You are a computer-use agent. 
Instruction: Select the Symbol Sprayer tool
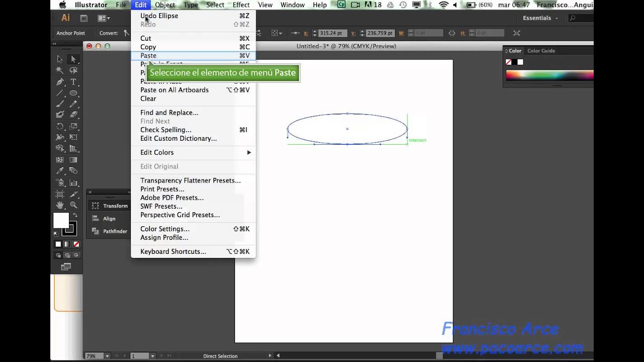coord(60,182)
